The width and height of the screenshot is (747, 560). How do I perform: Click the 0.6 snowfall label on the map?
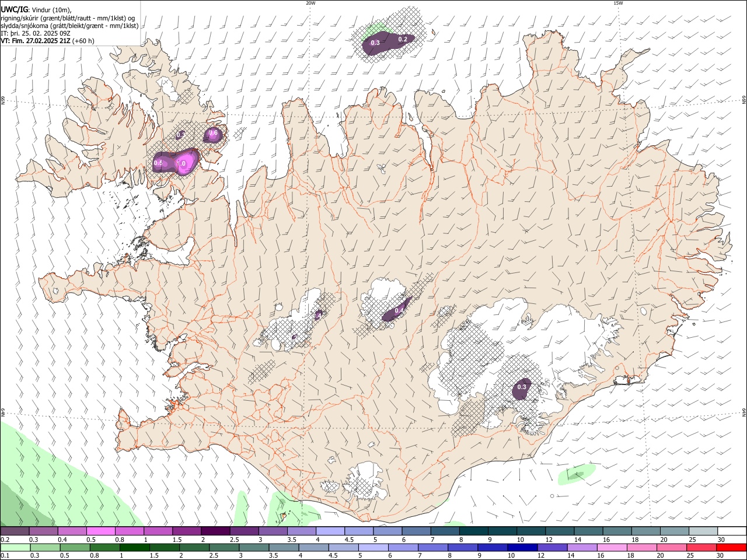pyautogui.click(x=213, y=133)
